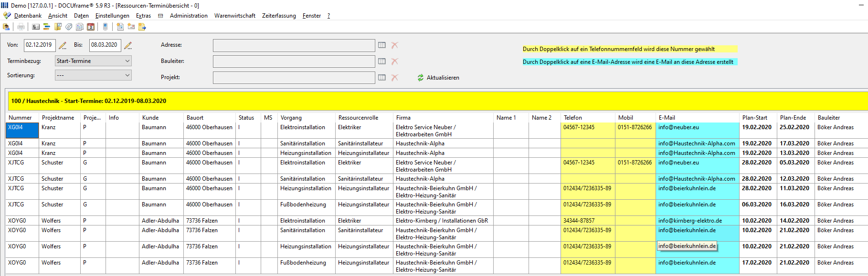The height and width of the screenshot is (276, 868).
Task: Open the Adresse selection table icon
Action: click(x=382, y=45)
